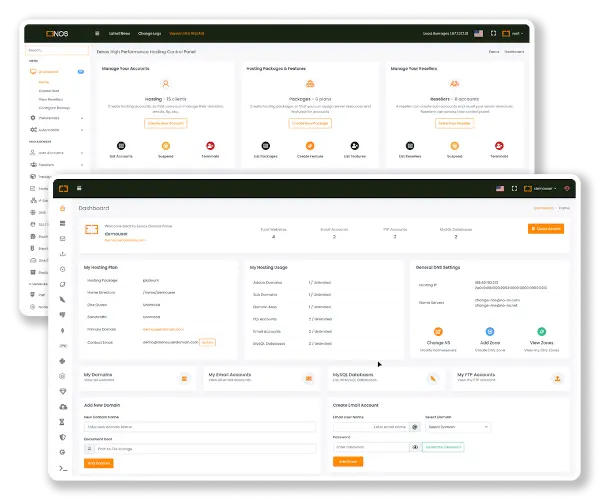Image resolution: width=600 pixels, height=500 pixels.
Task: Open Latest News in back window header
Action: [119, 34]
